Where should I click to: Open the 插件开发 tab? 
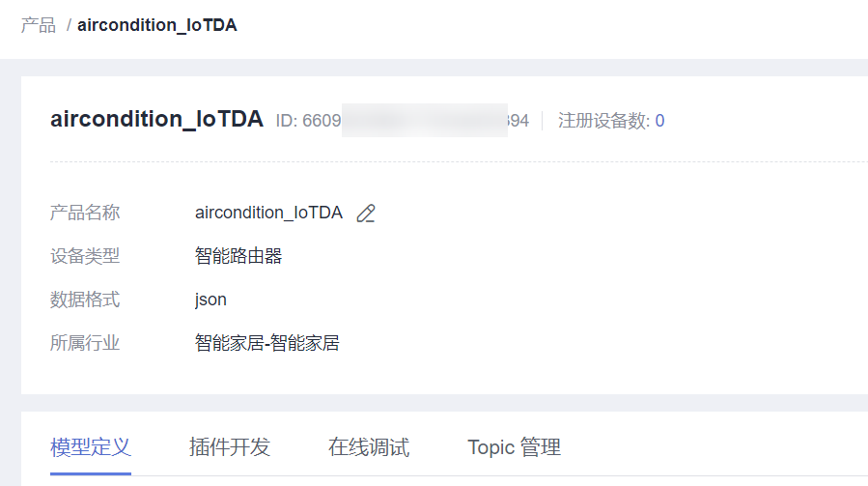230,447
